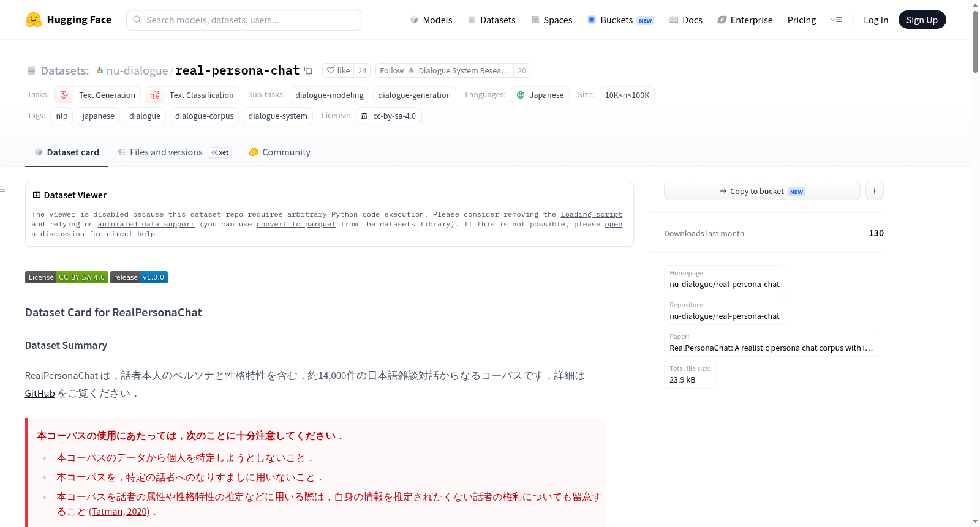This screenshot has width=980, height=527.
Task: Click the Text Generation task icon
Action: pos(64,95)
